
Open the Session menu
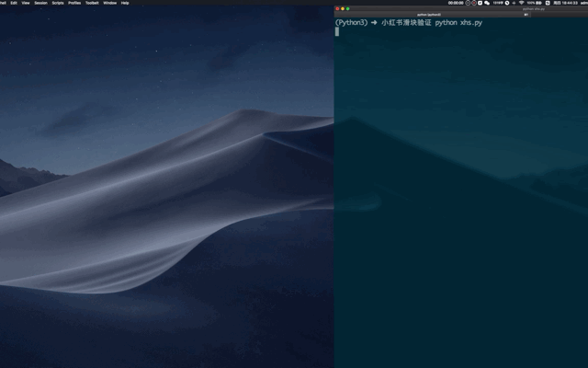(x=40, y=3)
